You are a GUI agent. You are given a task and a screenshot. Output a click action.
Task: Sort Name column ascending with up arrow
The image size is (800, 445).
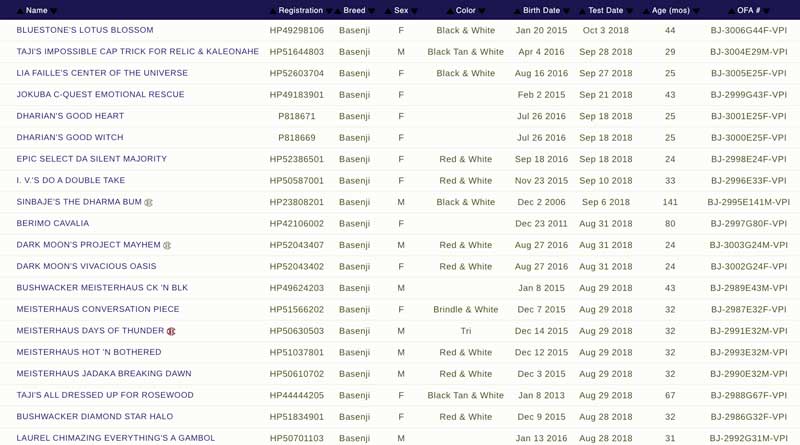coord(20,11)
